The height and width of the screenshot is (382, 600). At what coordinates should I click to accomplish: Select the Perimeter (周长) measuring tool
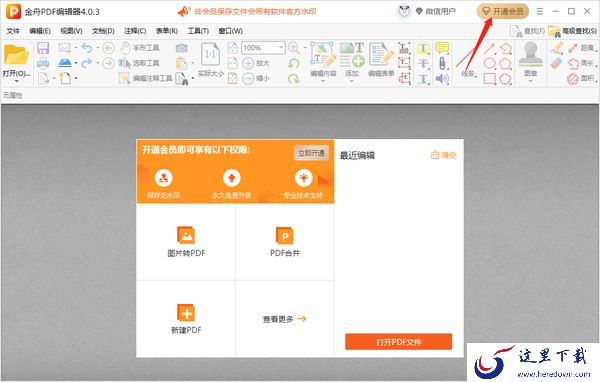coord(581,63)
